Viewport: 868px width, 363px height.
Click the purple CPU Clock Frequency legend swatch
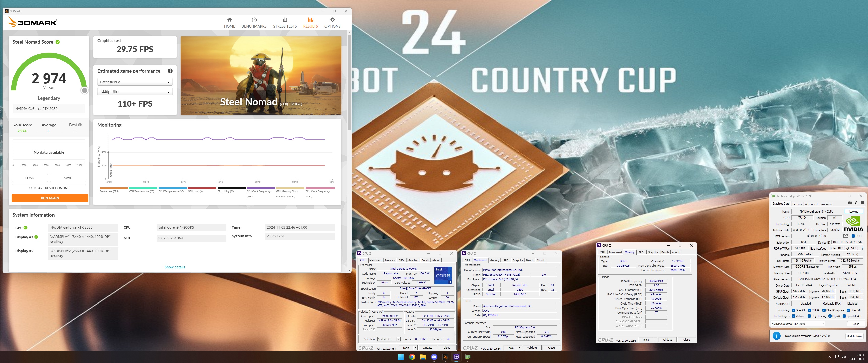pyautogui.click(x=260, y=188)
